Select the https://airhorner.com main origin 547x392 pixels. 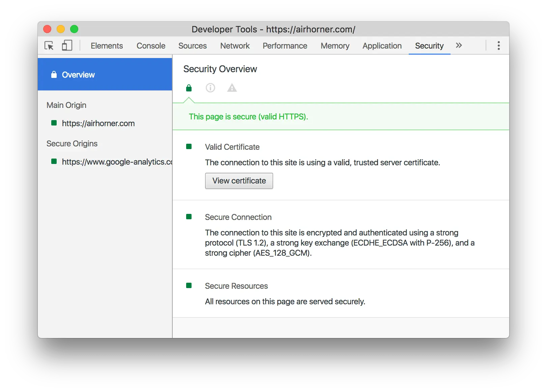point(98,123)
